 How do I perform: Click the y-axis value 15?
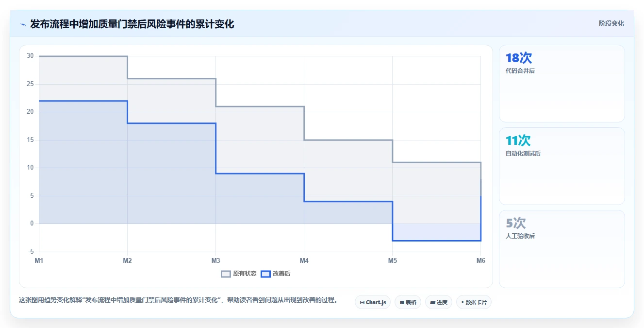tap(30, 140)
